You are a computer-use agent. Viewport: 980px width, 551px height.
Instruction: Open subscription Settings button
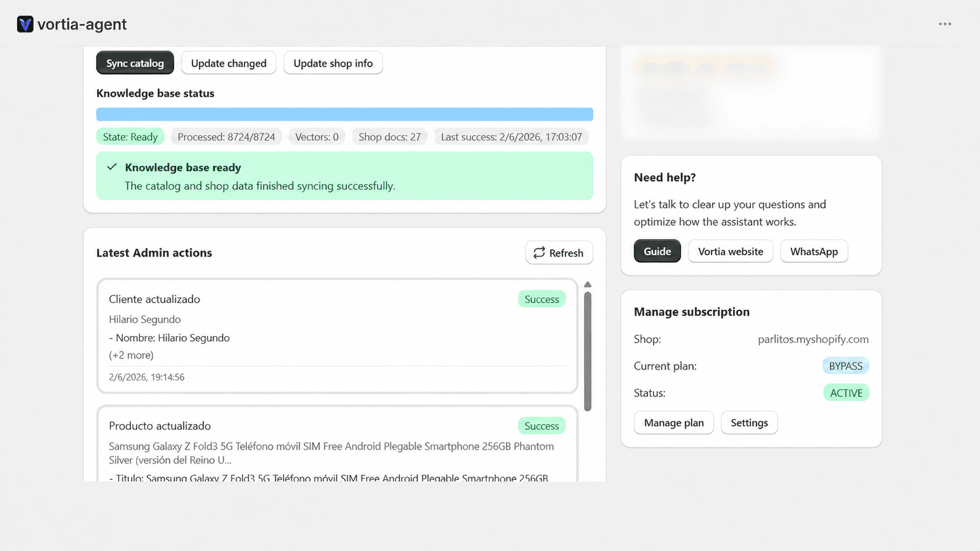click(x=749, y=422)
